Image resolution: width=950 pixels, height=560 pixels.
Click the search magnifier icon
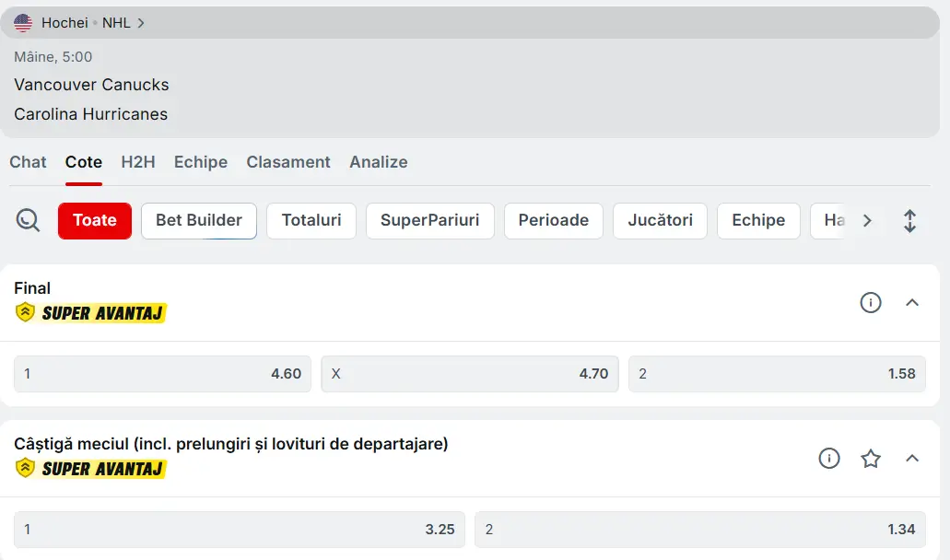tap(29, 221)
